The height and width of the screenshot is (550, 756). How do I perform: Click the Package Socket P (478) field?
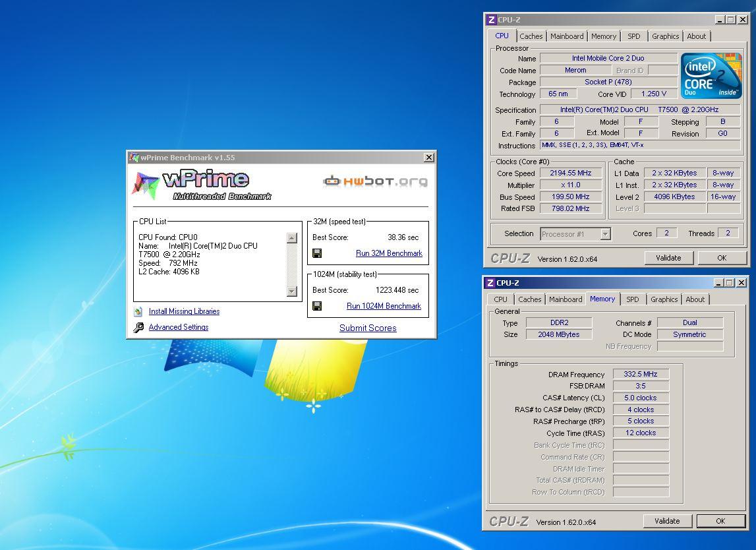coord(608,82)
